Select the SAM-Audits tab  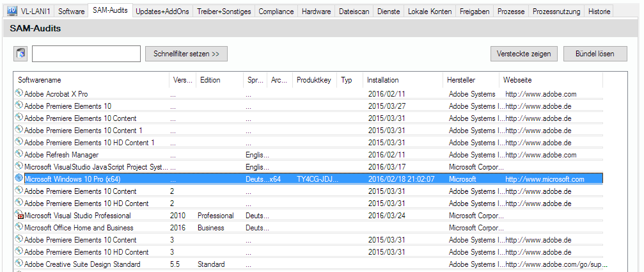[110, 10]
